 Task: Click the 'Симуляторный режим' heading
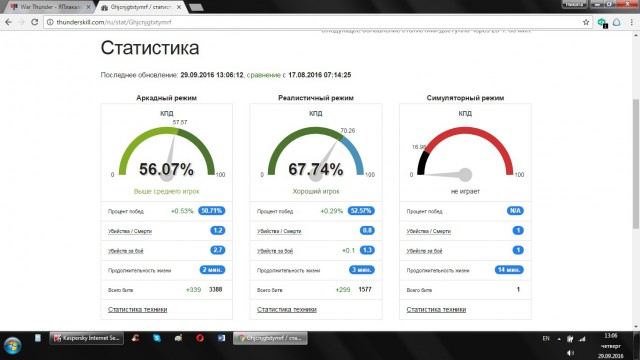[465, 98]
